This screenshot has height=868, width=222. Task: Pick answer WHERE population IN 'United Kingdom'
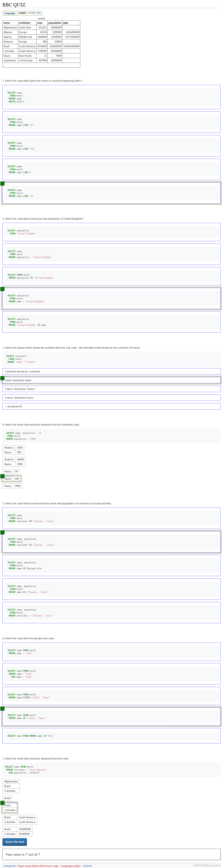pyautogui.click(x=111, y=276)
